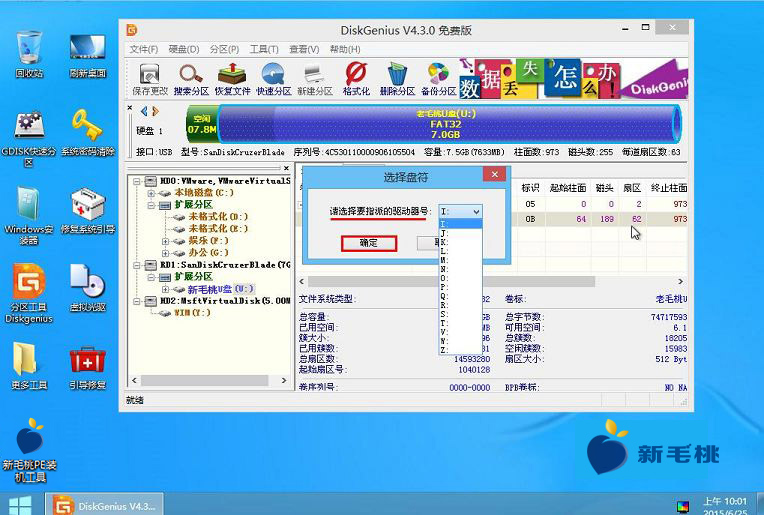Click the 保存更改 toolbar icon
The width and height of the screenshot is (764, 515).
150,79
